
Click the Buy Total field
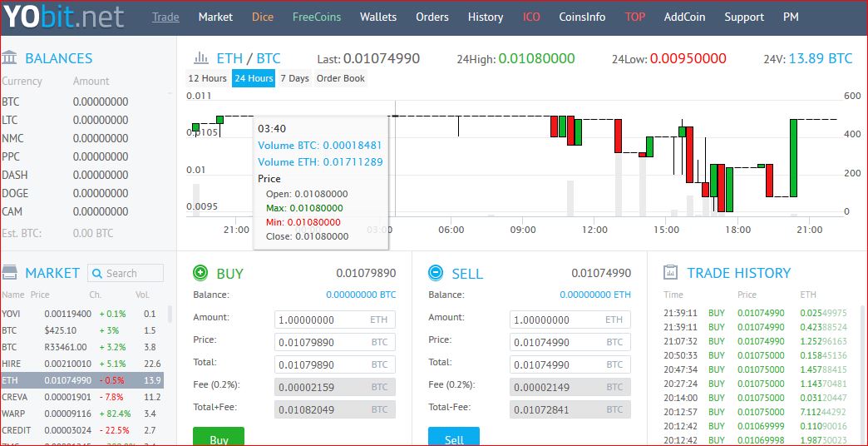(335, 364)
